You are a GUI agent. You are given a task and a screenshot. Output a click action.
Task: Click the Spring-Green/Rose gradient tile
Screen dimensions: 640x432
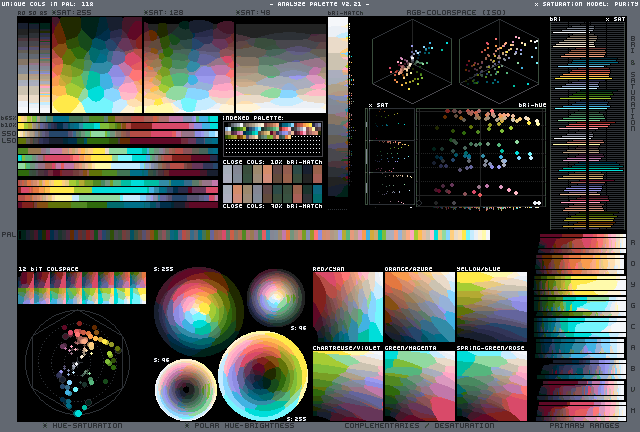491,385
